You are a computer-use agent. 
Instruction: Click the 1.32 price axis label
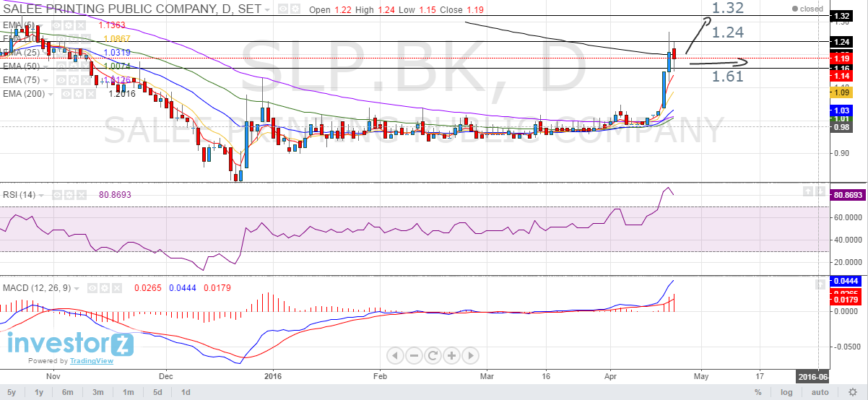(x=841, y=16)
